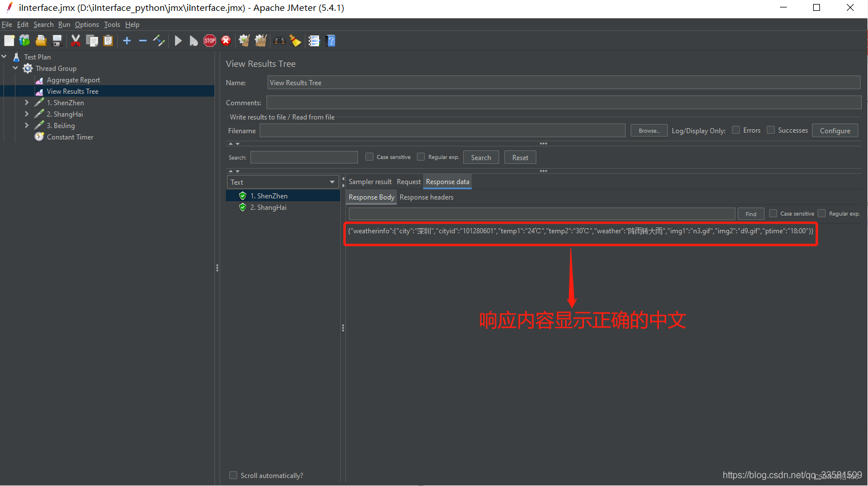The image size is (868, 486).
Task: Click the Configure button
Action: click(835, 130)
